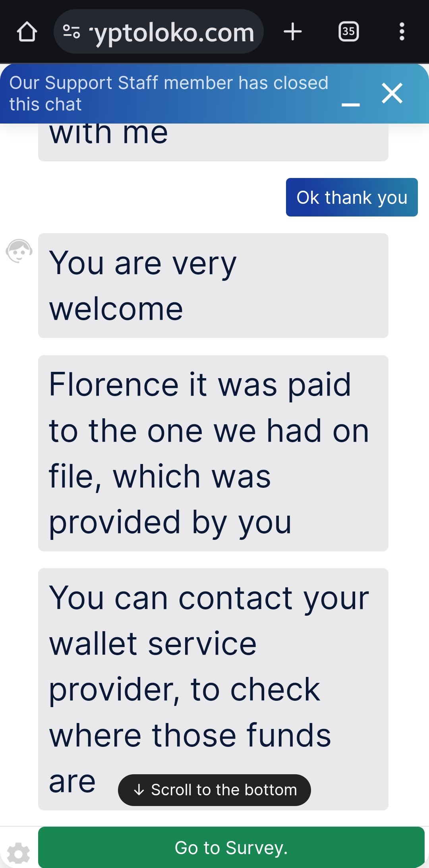Select the 'You are very welcome' message
This screenshot has height=868, width=429.
tap(213, 286)
